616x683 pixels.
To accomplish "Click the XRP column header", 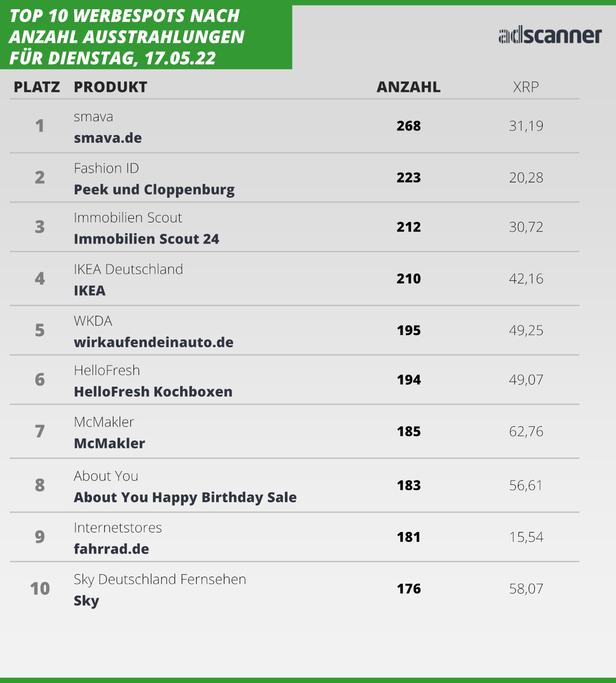I will 526,87.
